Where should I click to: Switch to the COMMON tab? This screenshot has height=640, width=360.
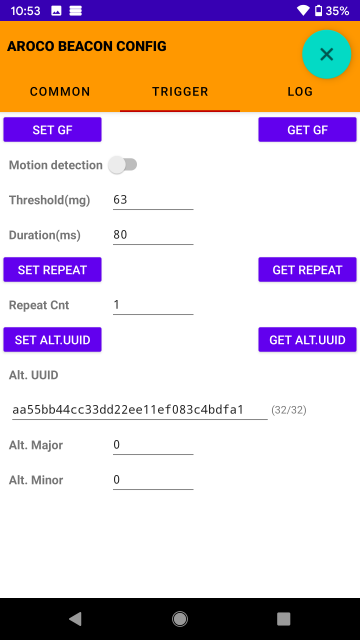coord(60,91)
